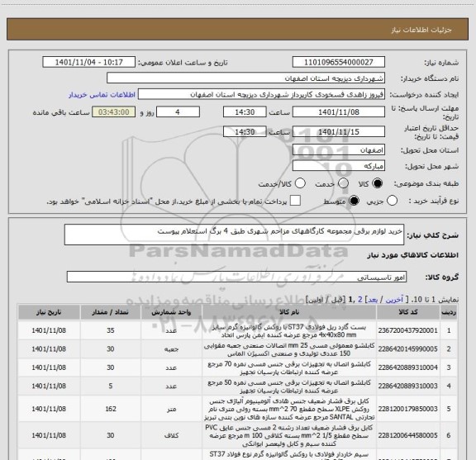The width and height of the screenshot is (476, 460).
Task: Click item code 2281200179850003
Action: (x=407, y=409)
